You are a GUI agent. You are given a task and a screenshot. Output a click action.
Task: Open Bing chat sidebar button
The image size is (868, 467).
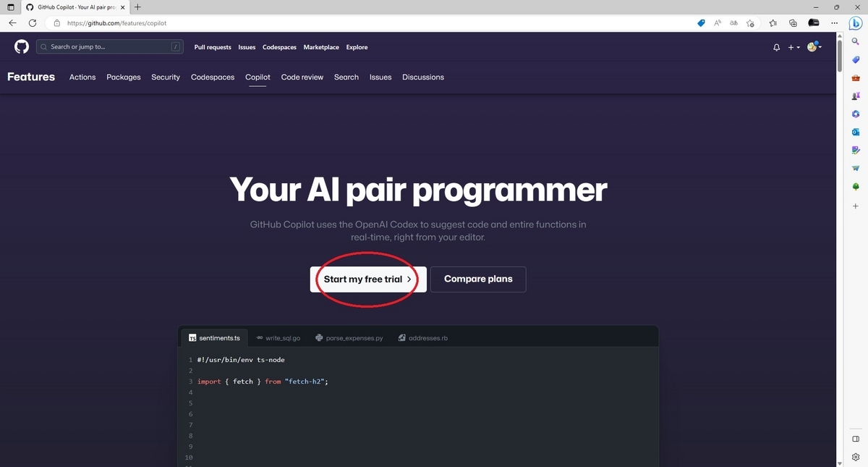(856, 23)
